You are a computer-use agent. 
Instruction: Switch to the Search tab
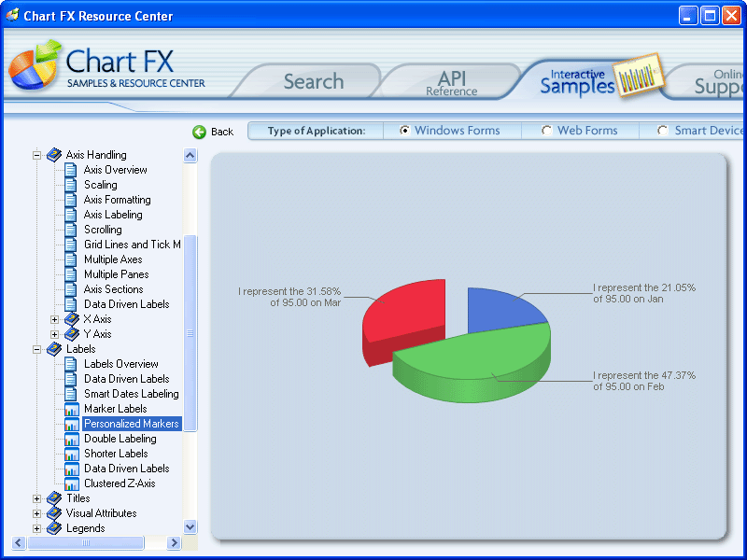pyautogui.click(x=313, y=82)
